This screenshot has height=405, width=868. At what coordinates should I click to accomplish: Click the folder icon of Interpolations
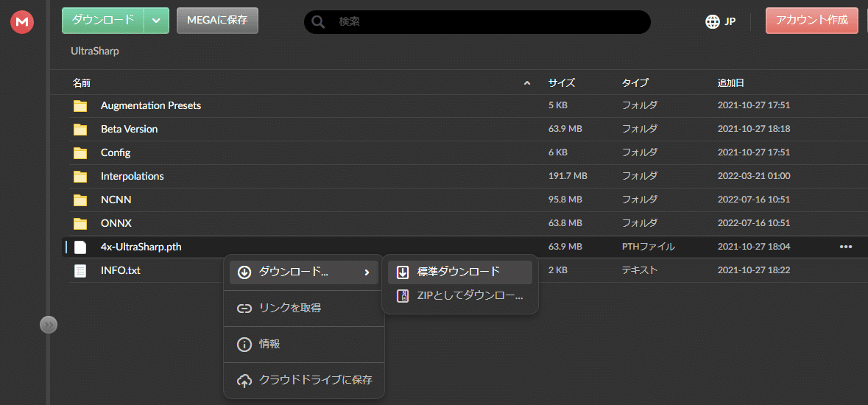(x=80, y=176)
